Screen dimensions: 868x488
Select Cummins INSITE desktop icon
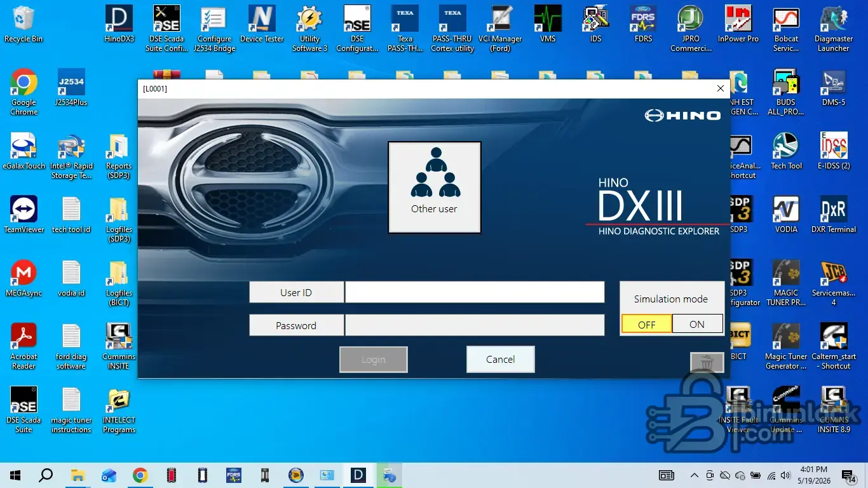pos(119,346)
